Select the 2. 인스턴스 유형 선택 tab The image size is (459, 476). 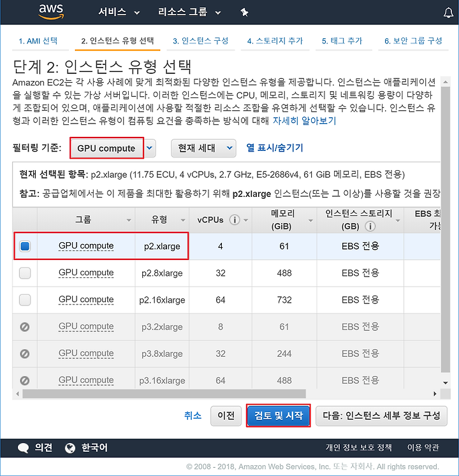click(x=117, y=41)
